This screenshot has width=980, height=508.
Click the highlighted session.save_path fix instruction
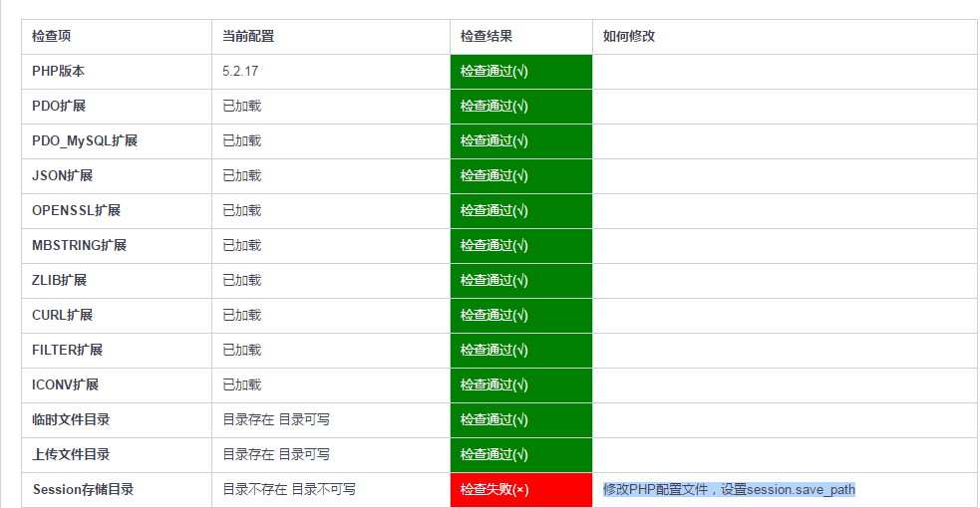pyautogui.click(x=729, y=490)
